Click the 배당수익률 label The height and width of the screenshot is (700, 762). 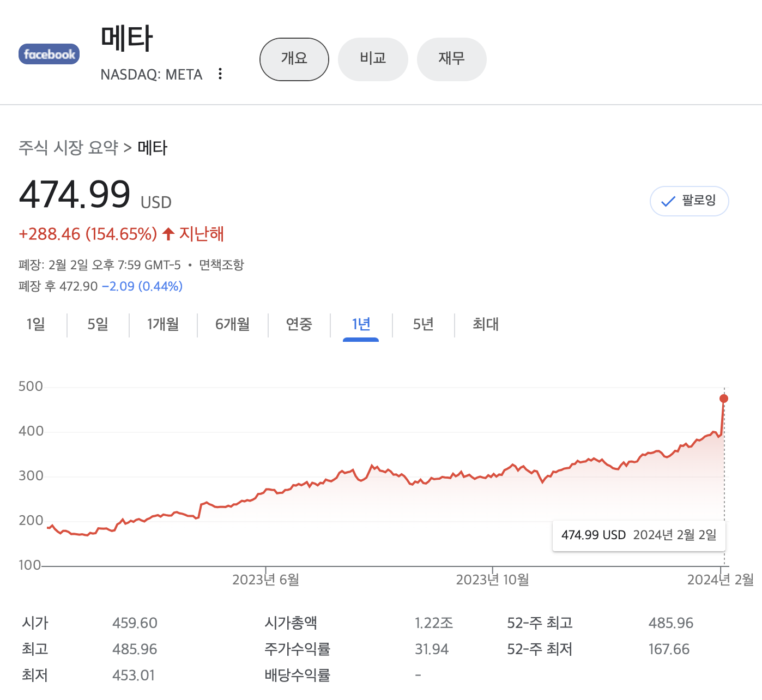(x=298, y=675)
